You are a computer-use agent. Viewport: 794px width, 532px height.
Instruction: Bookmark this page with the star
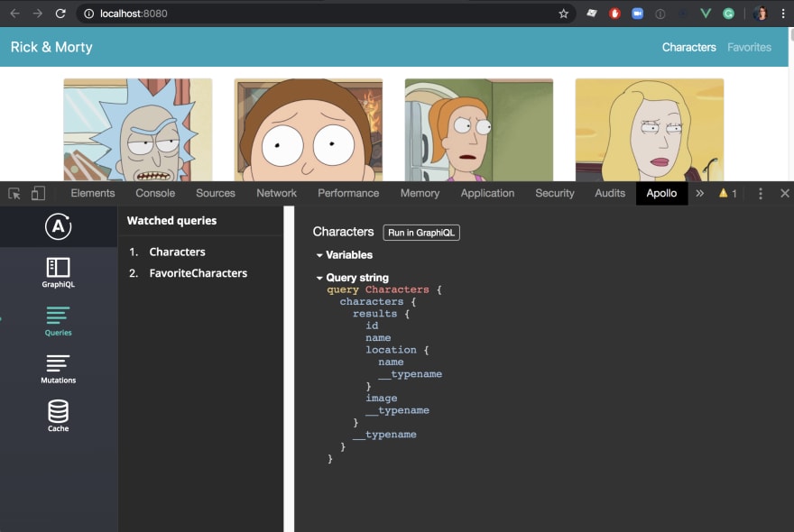pyautogui.click(x=563, y=14)
